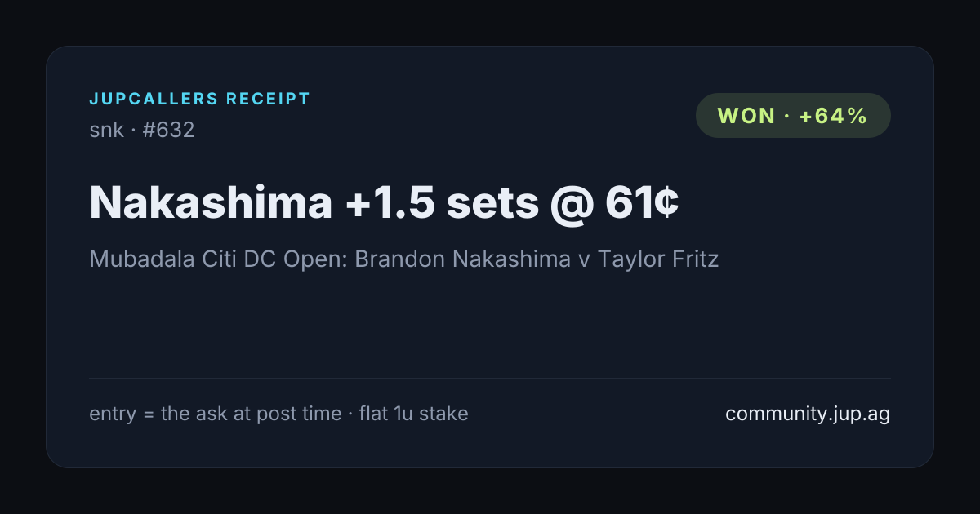Click the Mubadala Citi DC Open event name
Viewport: 980px width, 514px height.
(216, 259)
